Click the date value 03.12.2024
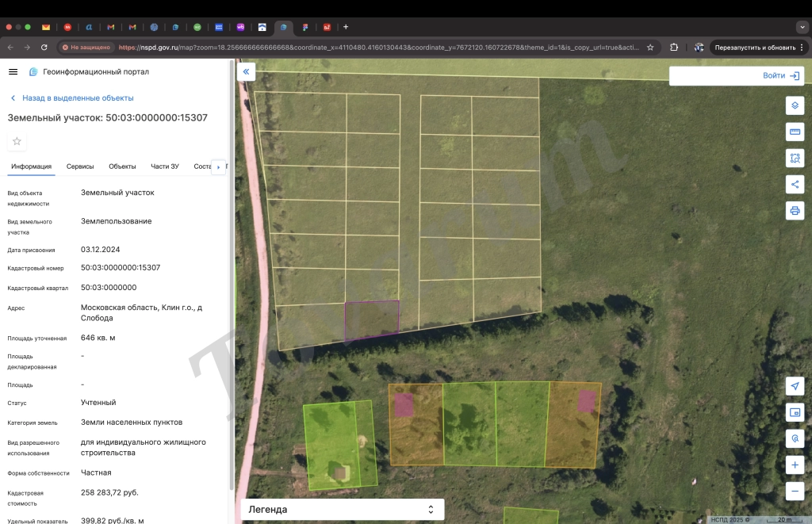 click(101, 250)
